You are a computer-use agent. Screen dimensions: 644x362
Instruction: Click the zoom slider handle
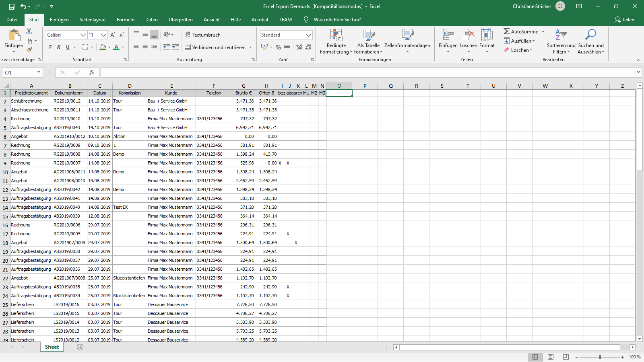pos(600,357)
